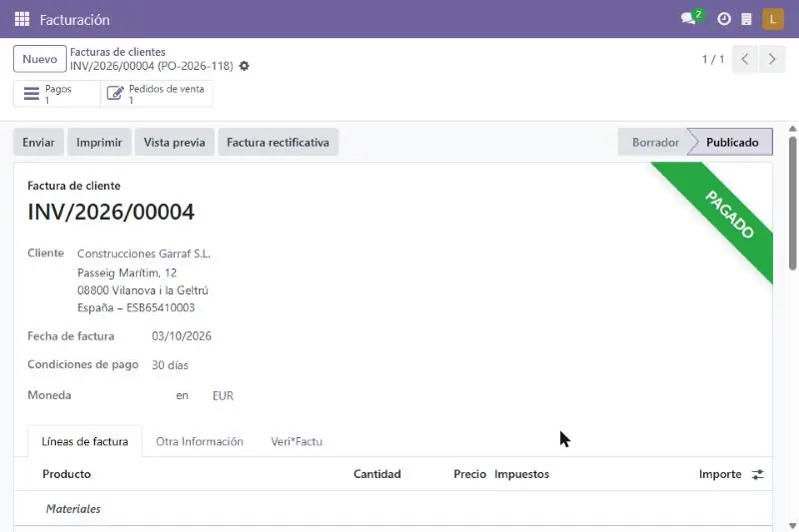Open the Pedidos de venta smart button
The image size is (799, 532).
pos(157,94)
